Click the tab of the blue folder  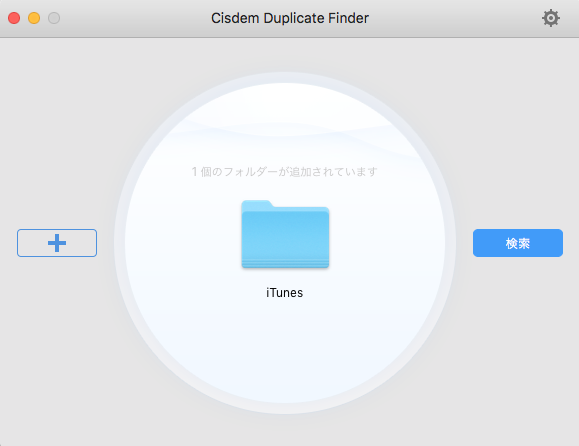257,204
